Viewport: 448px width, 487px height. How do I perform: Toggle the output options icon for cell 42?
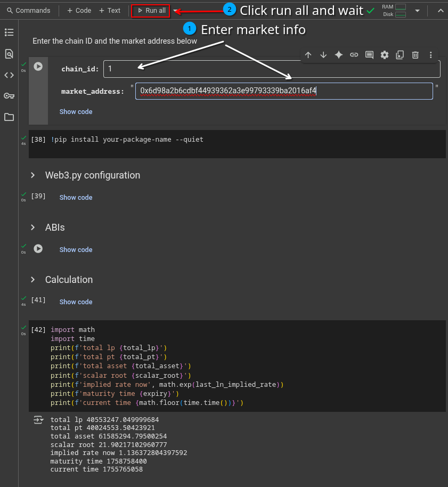[x=38, y=420]
